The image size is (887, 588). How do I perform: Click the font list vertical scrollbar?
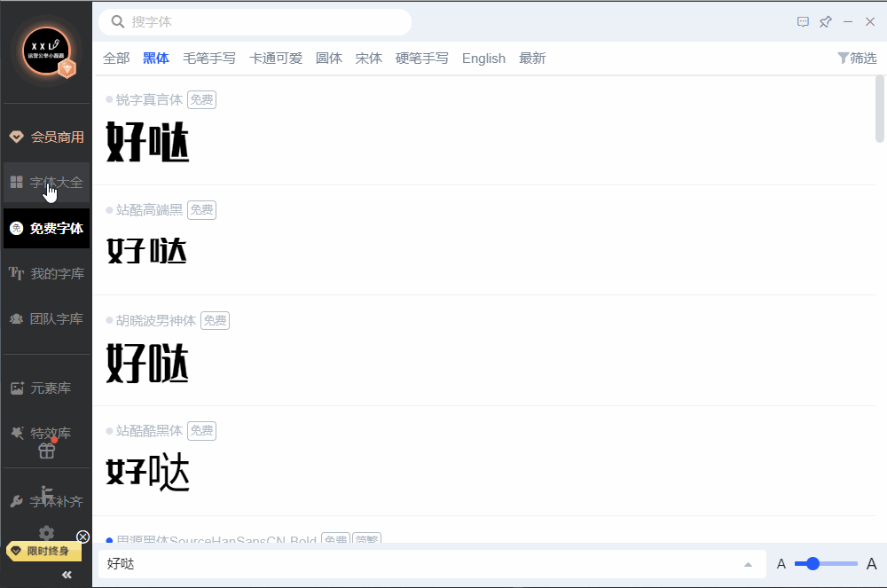click(x=880, y=108)
